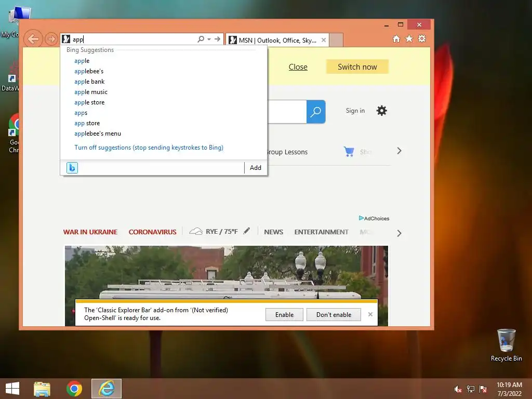
Task: Launch Google Chrome from taskbar
Action: (x=74, y=389)
